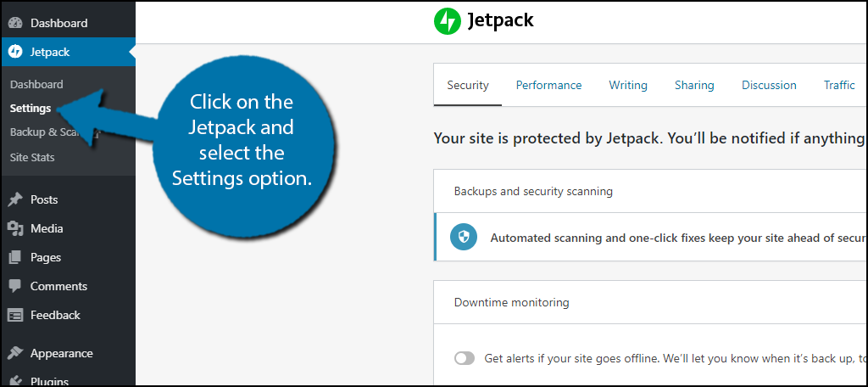Viewport: 868px width, 387px height.
Task: Click the Posts pushpin icon
Action: point(15,200)
